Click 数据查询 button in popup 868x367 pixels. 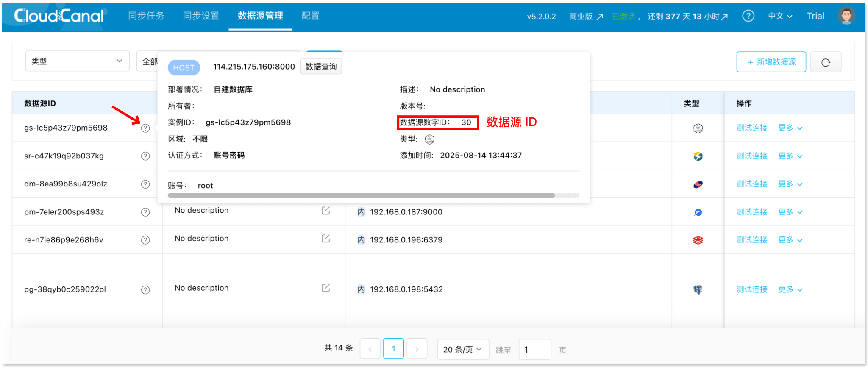[321, 67]
